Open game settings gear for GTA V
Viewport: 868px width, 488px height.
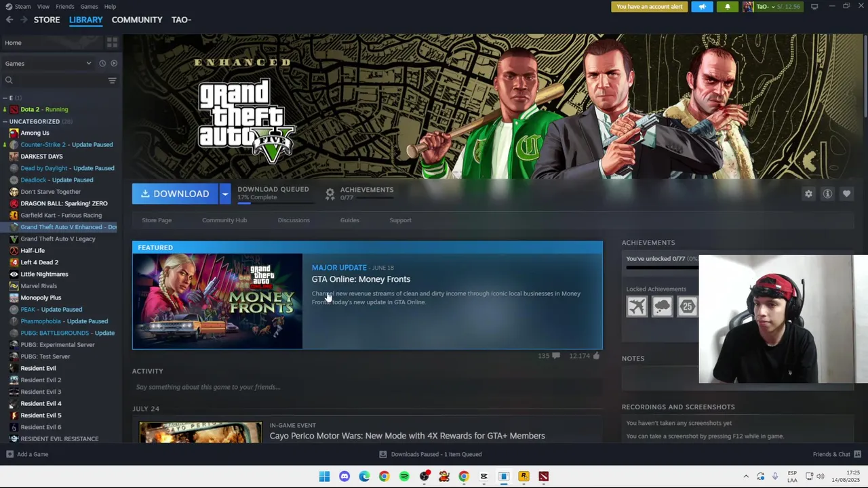[x=808, y=194]
